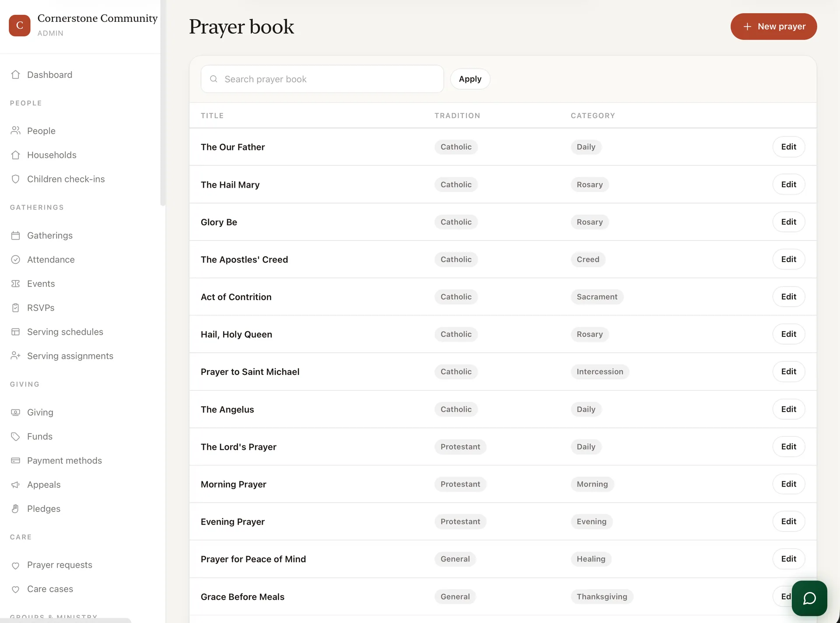Click the Healing category tag

click(x=591, y=559)
